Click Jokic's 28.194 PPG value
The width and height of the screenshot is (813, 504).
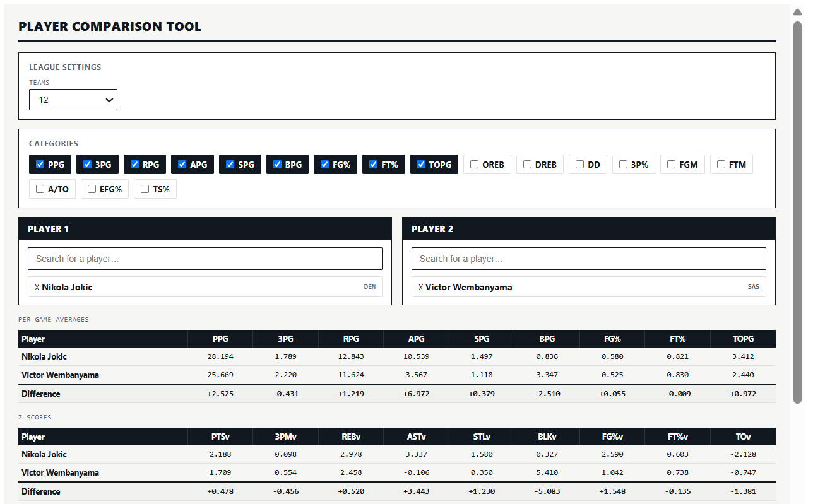click(220, 356)
